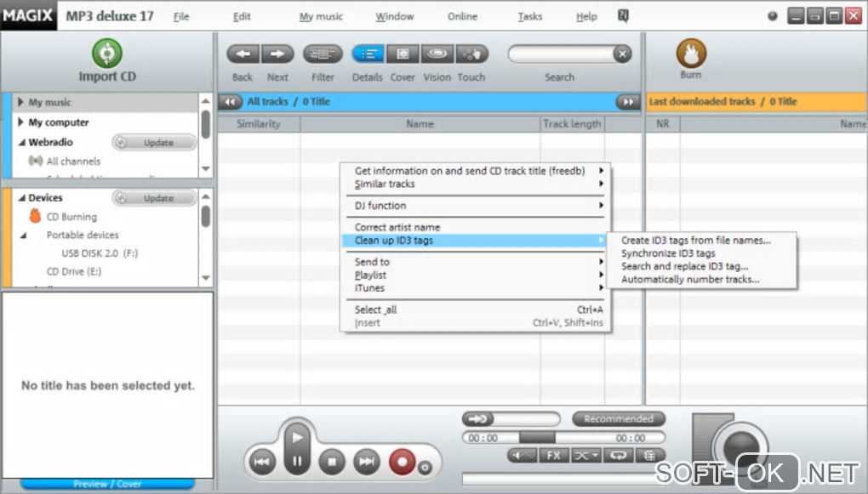This screenshot has width=868, height=494.
Task: Toggle shuffle playback mode
Action: (x=585, y=455)
